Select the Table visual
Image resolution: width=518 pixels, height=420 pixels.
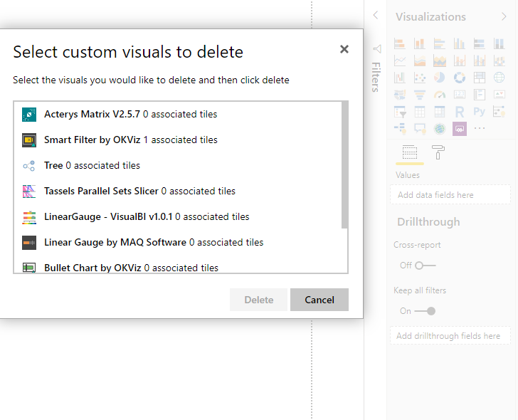click(x=420, y=112)
